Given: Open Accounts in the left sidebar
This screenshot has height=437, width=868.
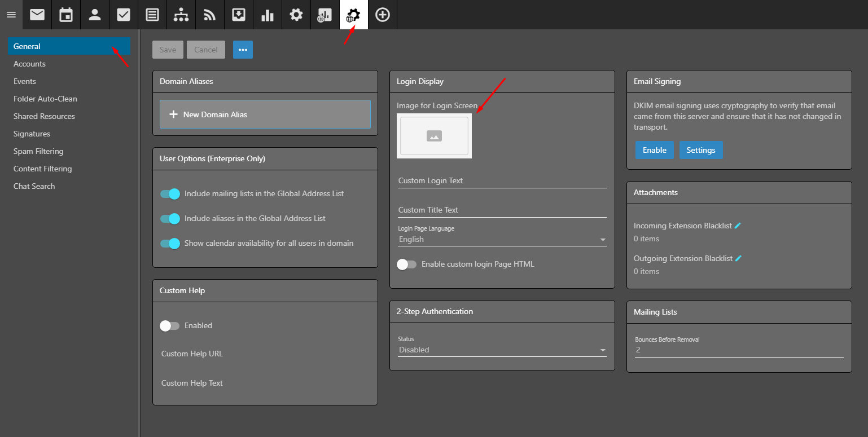Looking at the screenshot, I should [29, 64].
